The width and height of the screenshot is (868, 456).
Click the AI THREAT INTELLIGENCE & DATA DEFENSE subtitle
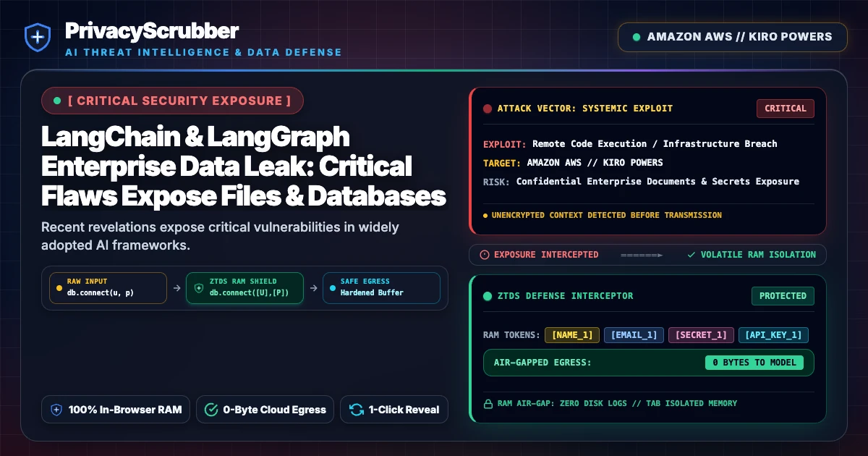pyautogui.click(x=203, y=52)
